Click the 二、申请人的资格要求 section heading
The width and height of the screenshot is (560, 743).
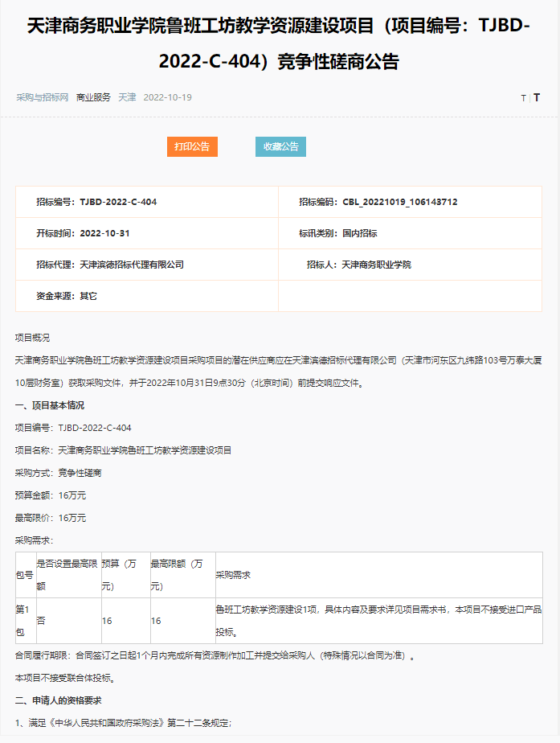click(59, 700)
